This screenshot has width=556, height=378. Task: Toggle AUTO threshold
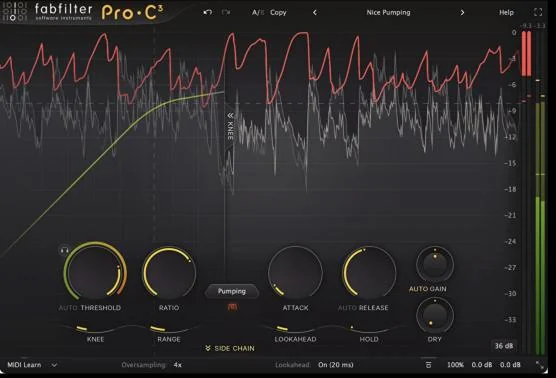[x=67, y=308]
